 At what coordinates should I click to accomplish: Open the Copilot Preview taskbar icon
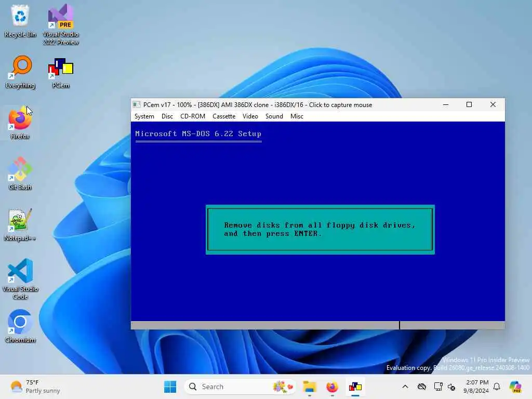point(515,387)
